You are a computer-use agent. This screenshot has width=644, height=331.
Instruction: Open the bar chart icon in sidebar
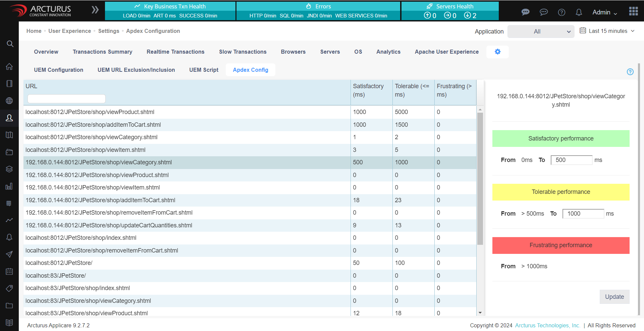9,186
